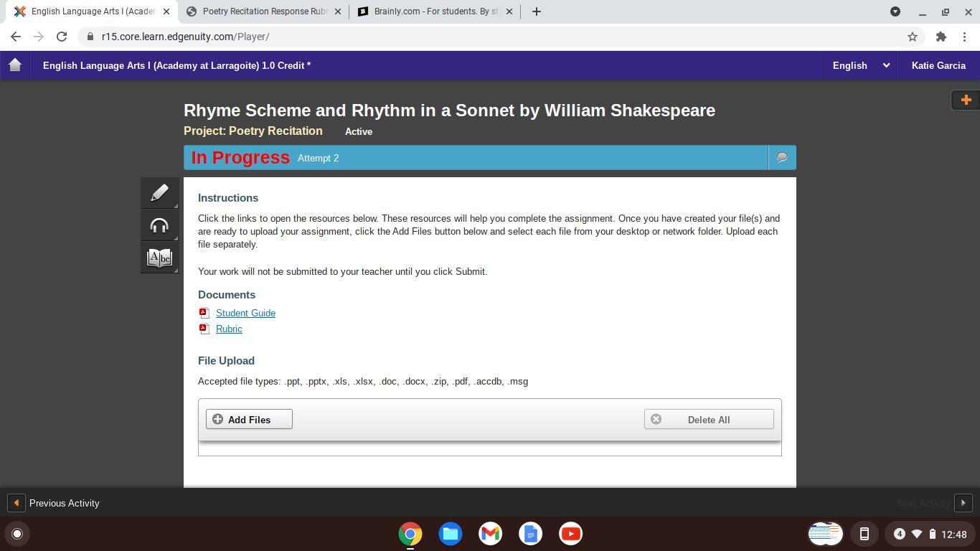Open the tab search dropdown arrow

[x=895, y=11]
